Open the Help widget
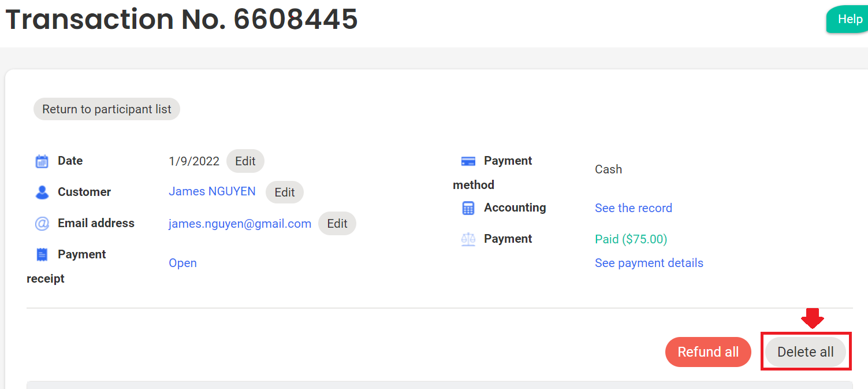Viewport: 868px width, 389px height. 848,19
